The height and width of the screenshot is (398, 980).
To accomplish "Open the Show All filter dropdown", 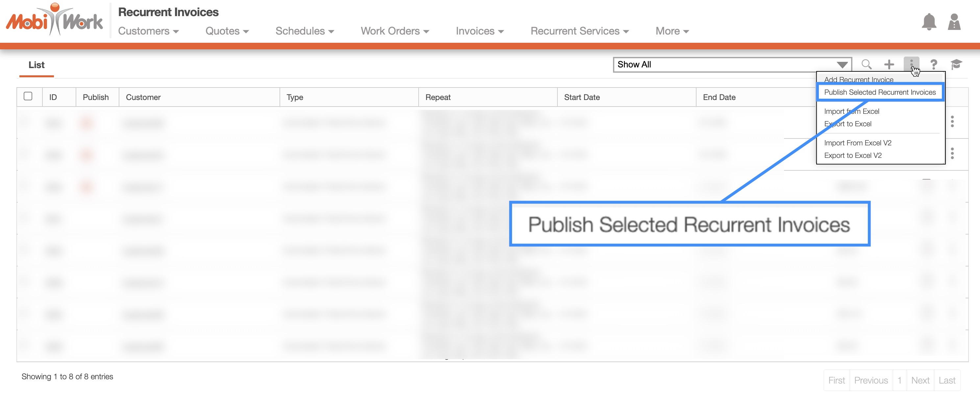I will 732,65.
